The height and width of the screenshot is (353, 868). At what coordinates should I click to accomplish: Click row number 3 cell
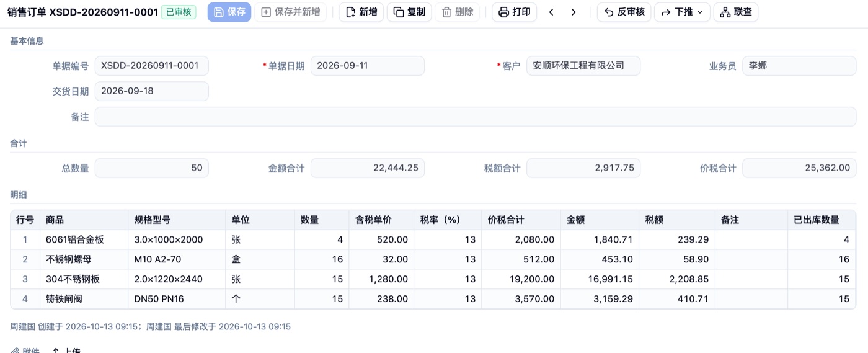point(25,279)
